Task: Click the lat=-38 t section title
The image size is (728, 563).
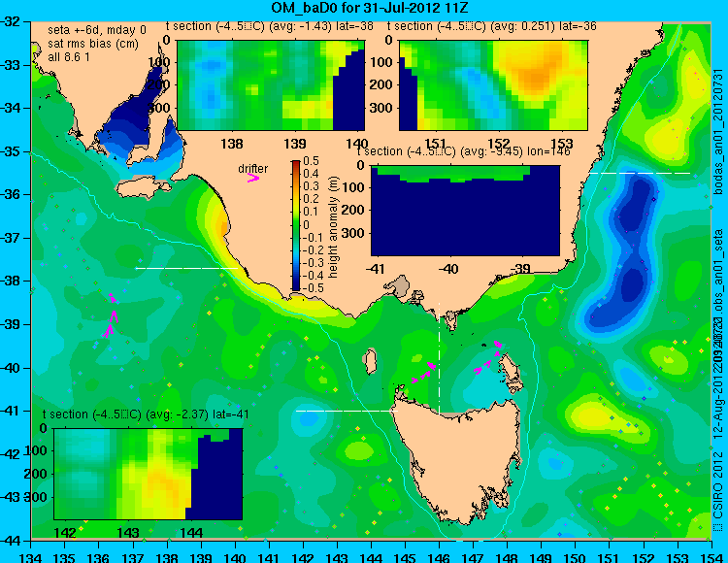Action: tap(270, 26)
